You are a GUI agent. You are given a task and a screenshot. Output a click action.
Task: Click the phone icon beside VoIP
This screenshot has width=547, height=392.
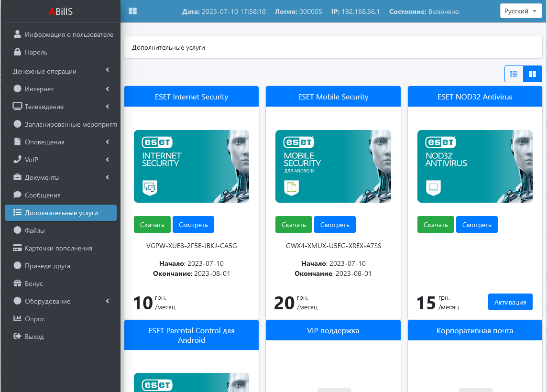tap(17, 159)
